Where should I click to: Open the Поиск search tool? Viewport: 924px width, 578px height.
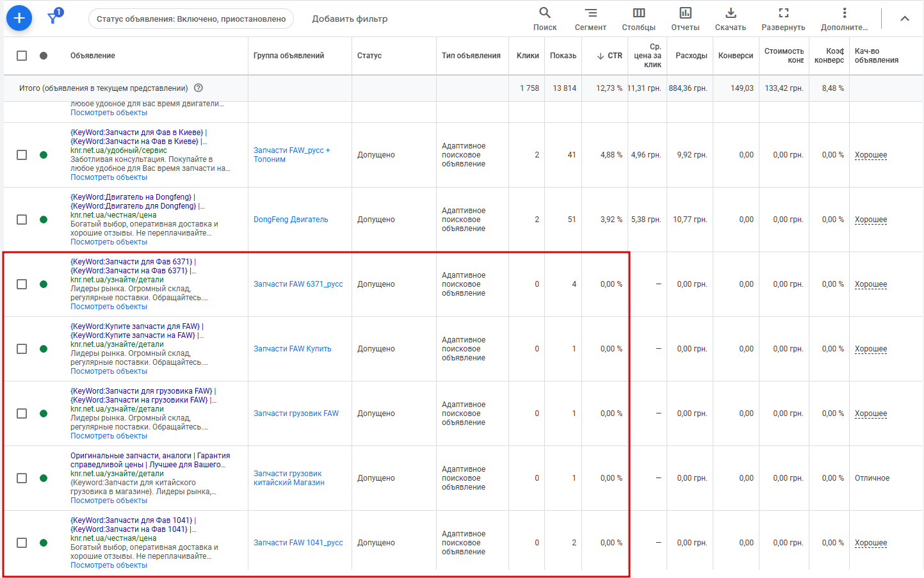point(545,19)
